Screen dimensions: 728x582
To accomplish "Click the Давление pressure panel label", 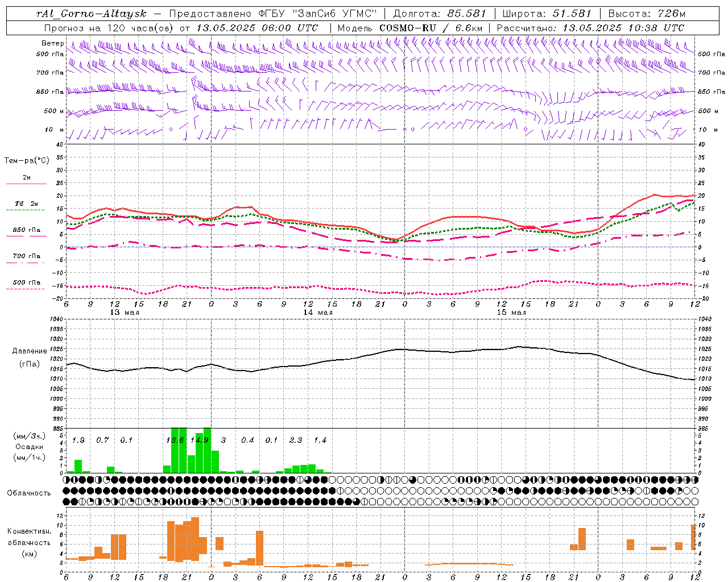I will pos(30,351).
